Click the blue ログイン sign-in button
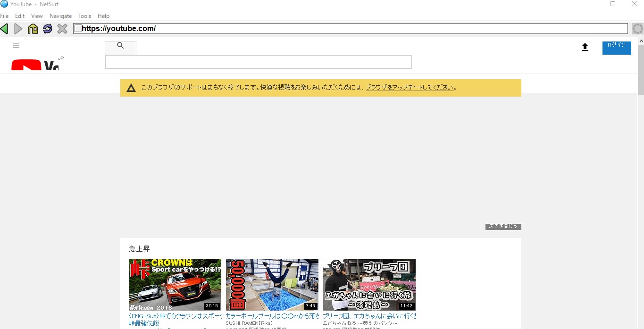 coord(617,48)
